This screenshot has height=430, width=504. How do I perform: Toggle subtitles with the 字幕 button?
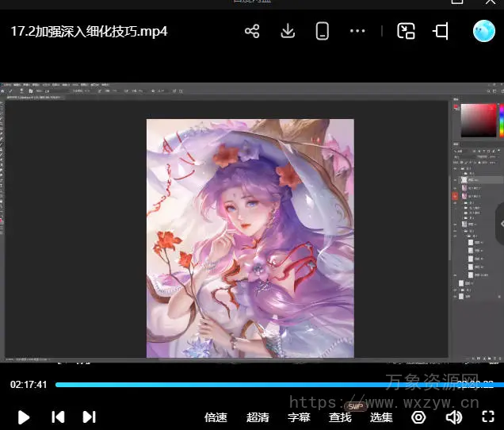coord(299,417)
